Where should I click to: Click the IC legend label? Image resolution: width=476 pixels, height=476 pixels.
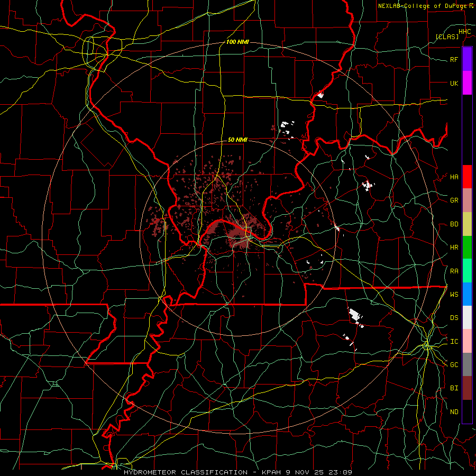pyautogui.click(x=454, y=342)
